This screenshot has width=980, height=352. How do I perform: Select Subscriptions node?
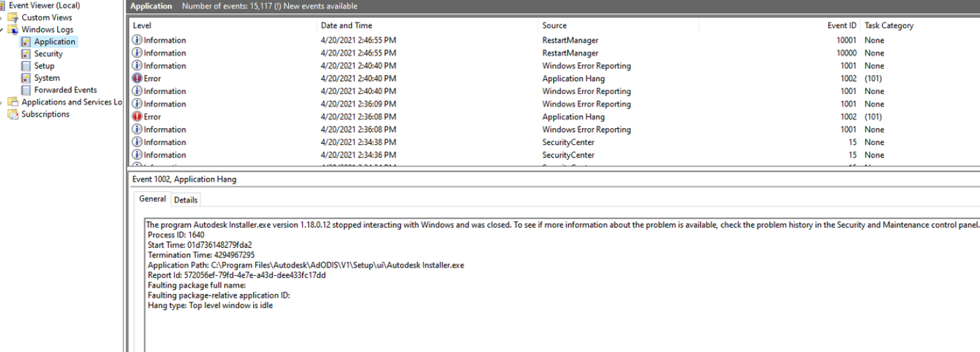(45, 114)
